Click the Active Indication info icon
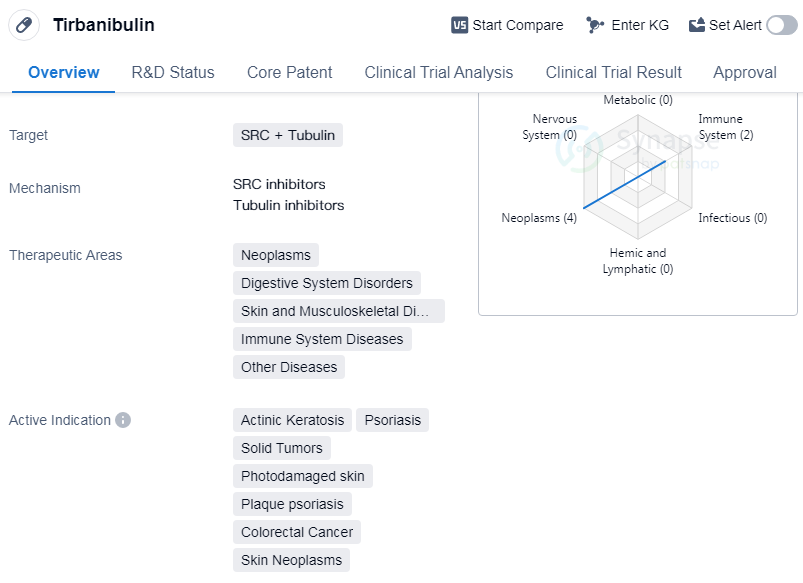803x583 pixels. coord(123,420)
